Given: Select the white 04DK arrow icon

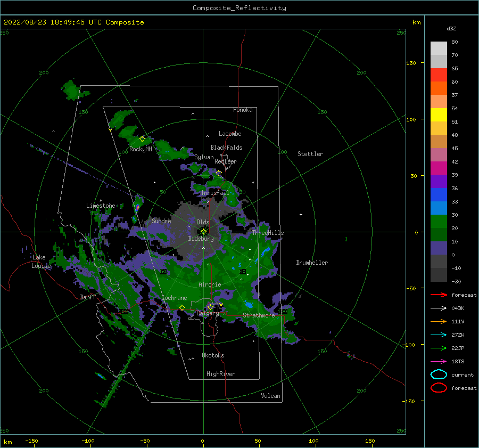Looking at the screenshot, I should 439,308.
